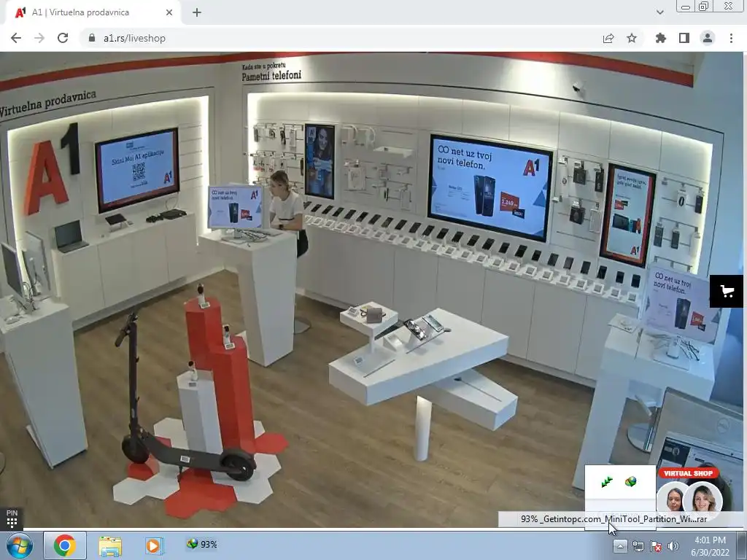Screen dimensions: 747x560
Task: Open the Chrome extensions puzzle icon
Action: click(x=660, y=38)
